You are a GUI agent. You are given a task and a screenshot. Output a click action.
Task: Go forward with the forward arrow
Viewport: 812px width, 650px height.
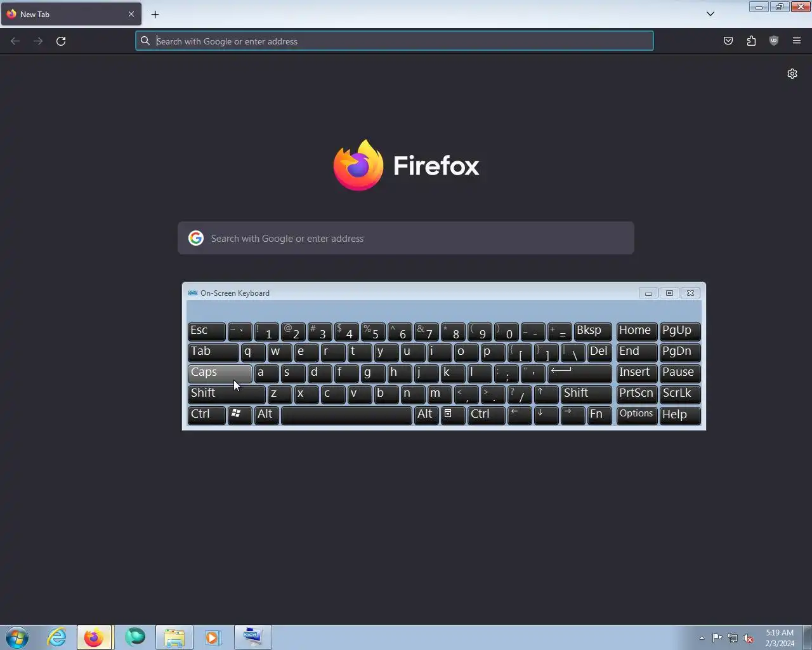(38, 41)
